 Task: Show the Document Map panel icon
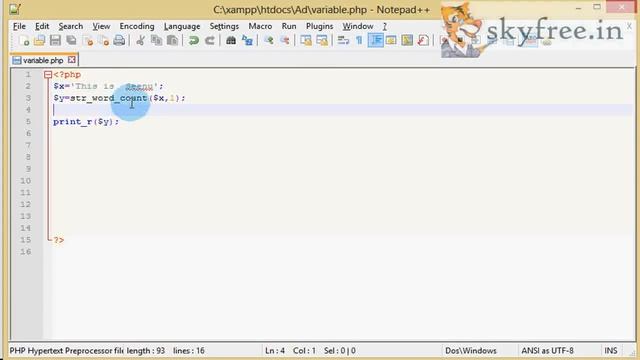(407, 40)
